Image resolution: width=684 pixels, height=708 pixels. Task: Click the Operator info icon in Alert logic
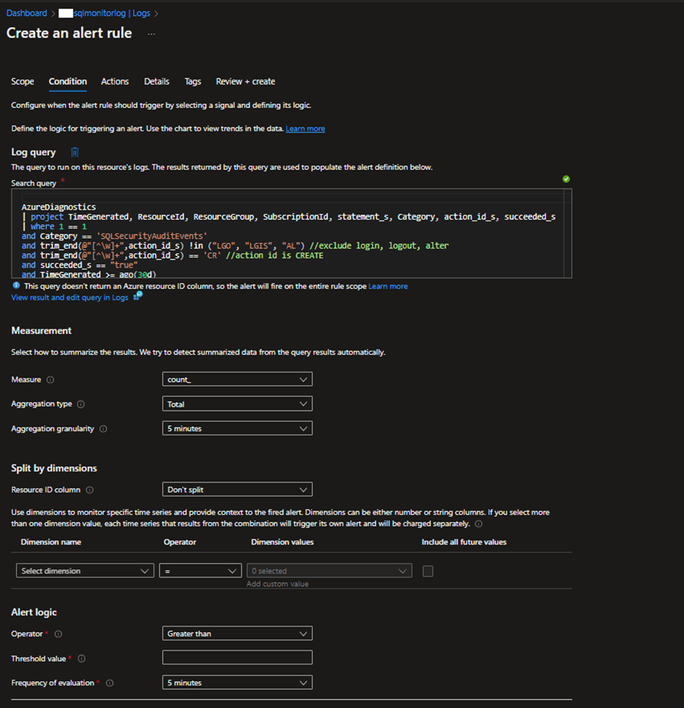pos(58,634)
